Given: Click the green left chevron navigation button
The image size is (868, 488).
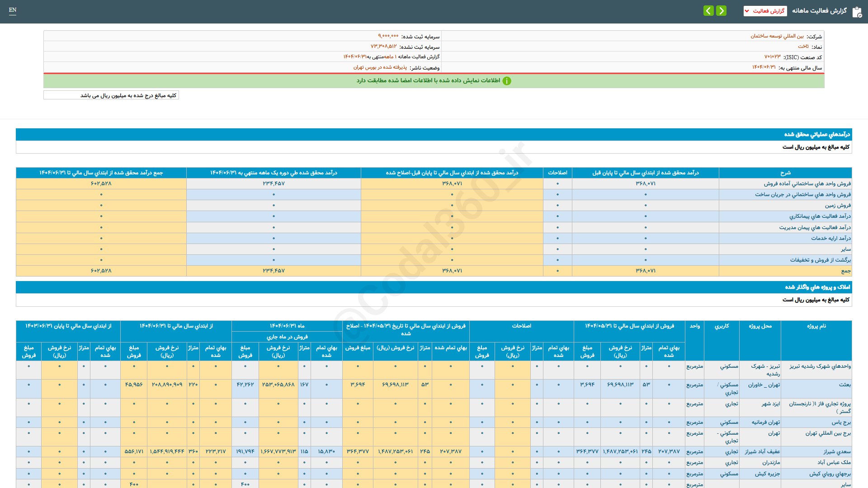Looking at the screenshot, I should point(708,10).
